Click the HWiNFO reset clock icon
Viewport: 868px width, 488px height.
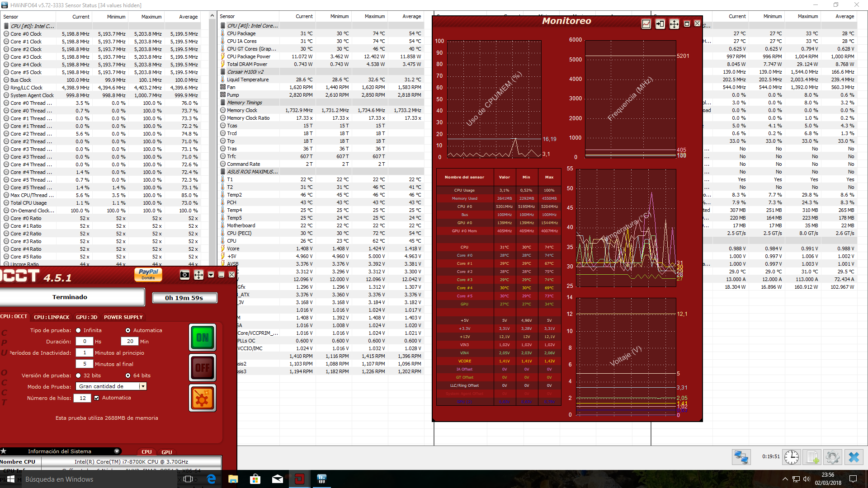click(x=792, y=457)
